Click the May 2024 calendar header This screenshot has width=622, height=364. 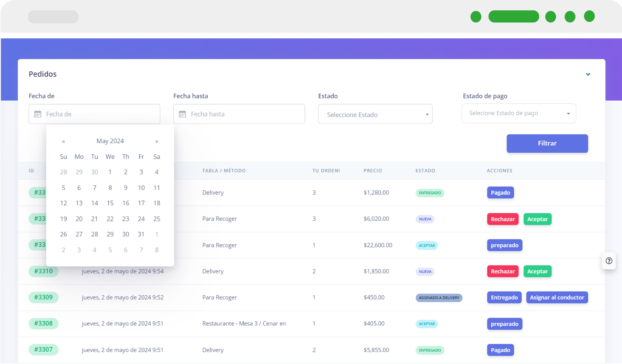[x=110, y=141]
